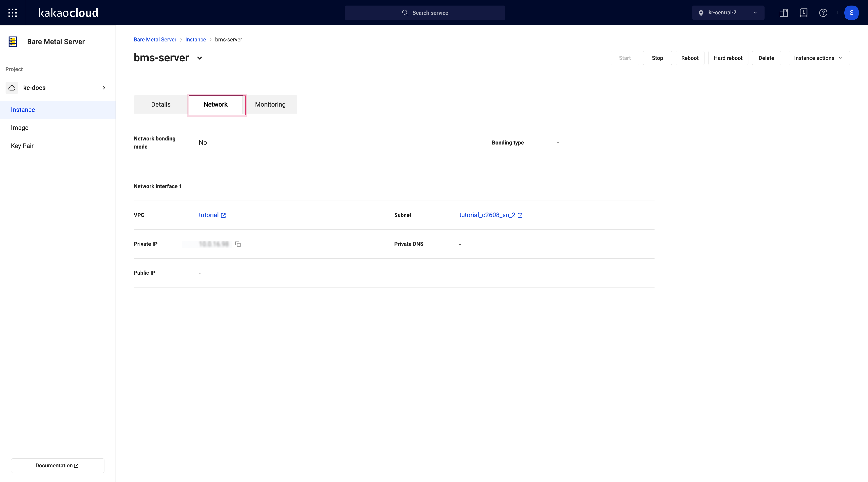The width and height of the screenshot is (868, 482).
Task: Click the Network interface 1 heading
Action: [x=158, y=186]
